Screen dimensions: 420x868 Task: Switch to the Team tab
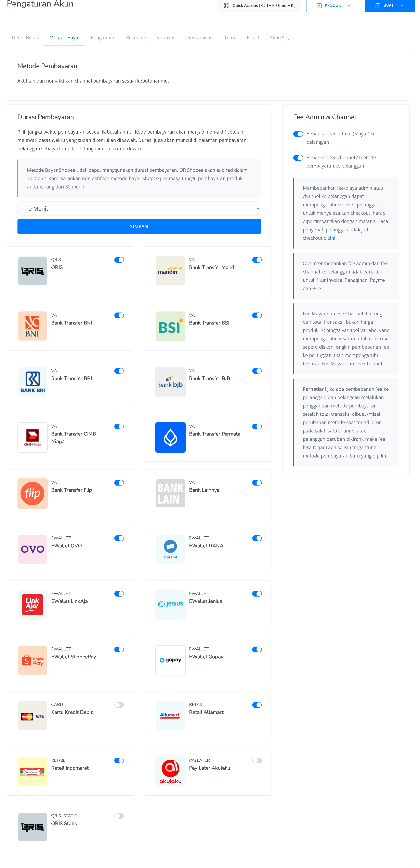tap(230, 37)
